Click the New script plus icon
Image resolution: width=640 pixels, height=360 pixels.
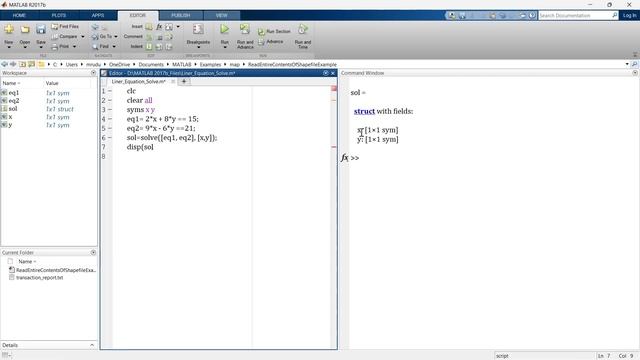pyautogui.click(x=9, y=29)
